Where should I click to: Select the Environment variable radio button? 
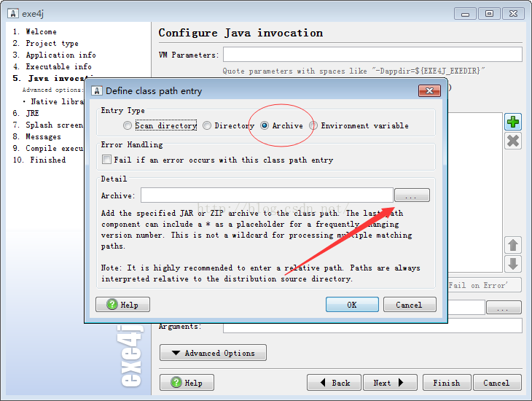click(313, 125)
